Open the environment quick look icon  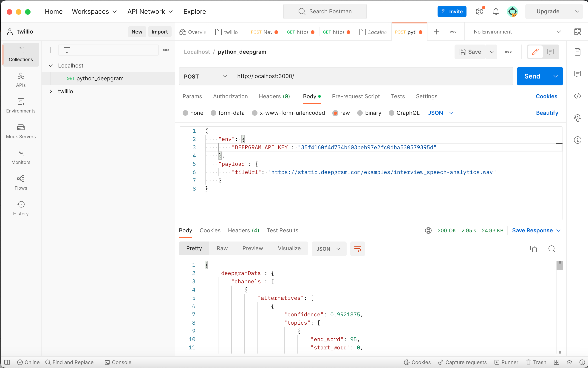point(577,32)
